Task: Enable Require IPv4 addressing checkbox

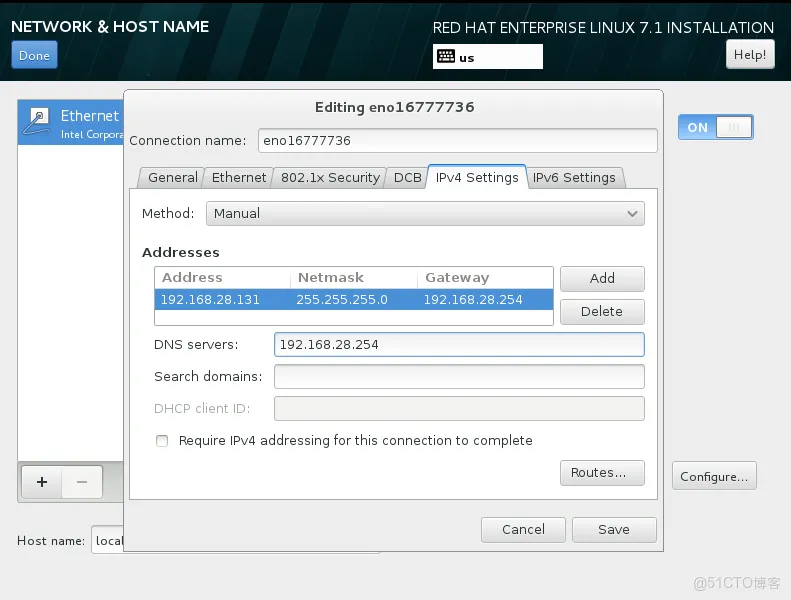Action: tap(162, 441)
